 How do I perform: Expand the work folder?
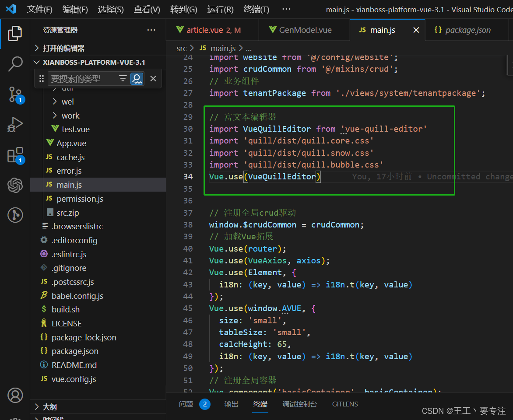[70, 115]
